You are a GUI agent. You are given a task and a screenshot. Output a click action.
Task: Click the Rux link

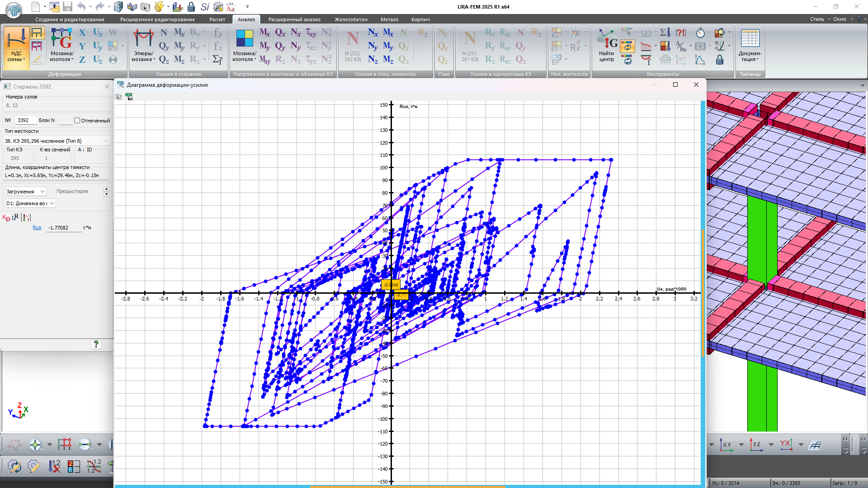(x=37, y=228)
